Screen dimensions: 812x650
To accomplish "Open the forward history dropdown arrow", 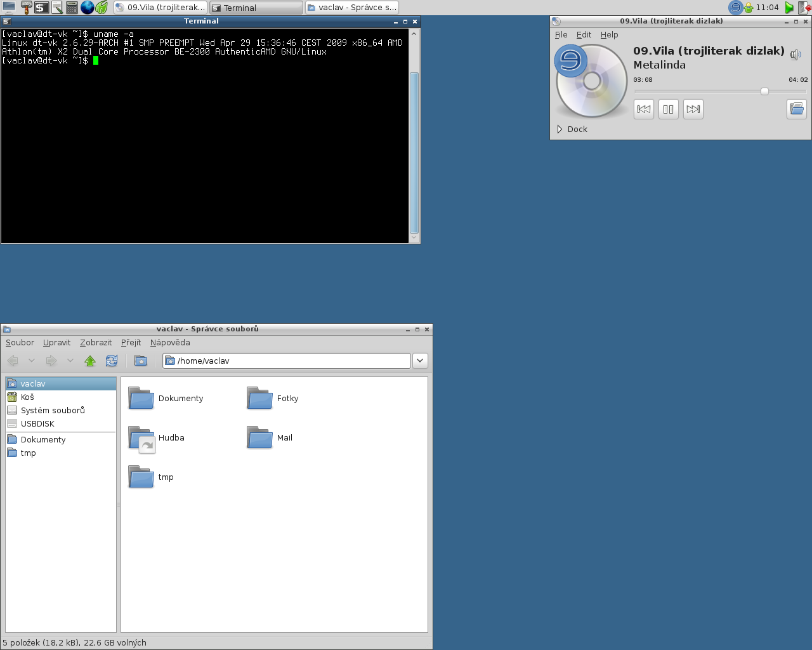I will (x=70, y=361).
